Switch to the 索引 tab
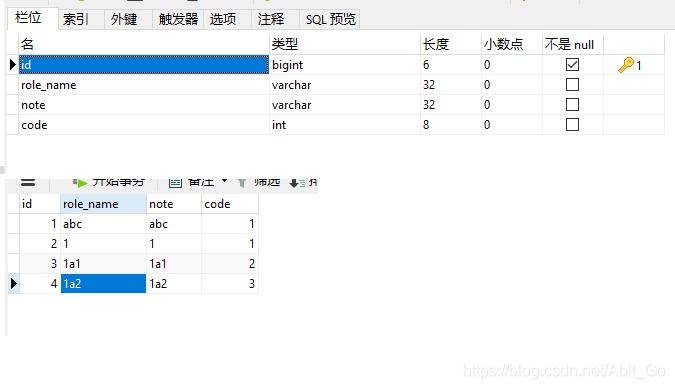 pyautogui.click(x=81, y=19)
